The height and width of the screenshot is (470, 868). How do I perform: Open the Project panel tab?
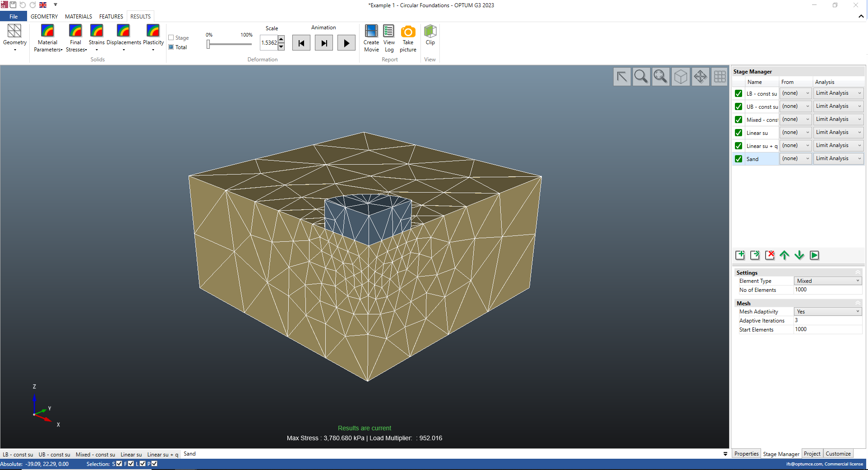click(812, 454)
